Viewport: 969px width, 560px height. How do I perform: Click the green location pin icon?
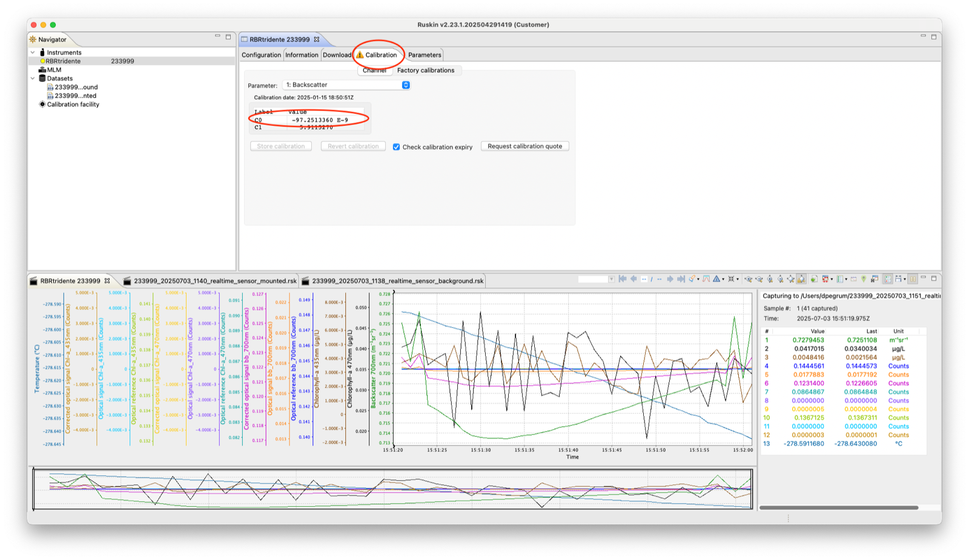point(864,279)
